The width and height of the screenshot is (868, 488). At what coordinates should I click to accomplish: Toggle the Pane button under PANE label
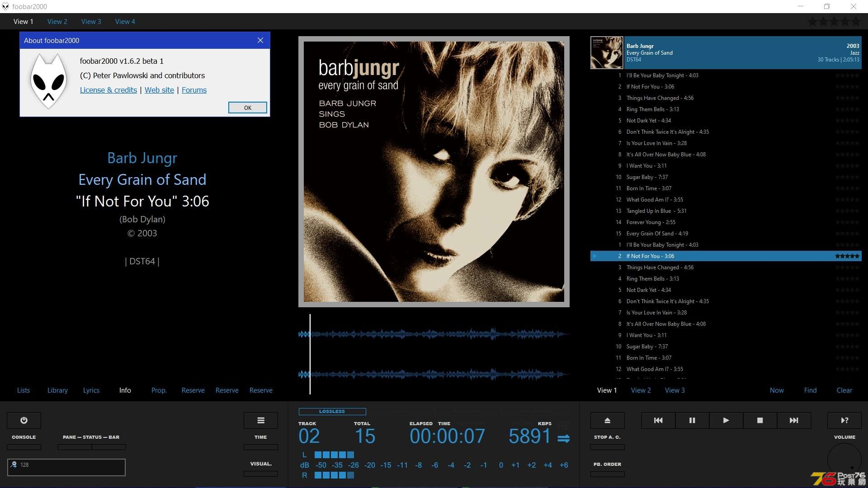pyautogui.click(x=75, y=447)
